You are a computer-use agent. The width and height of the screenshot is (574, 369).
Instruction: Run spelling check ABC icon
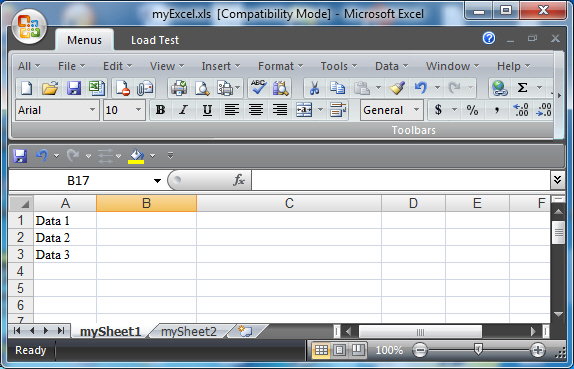[258, 88]
